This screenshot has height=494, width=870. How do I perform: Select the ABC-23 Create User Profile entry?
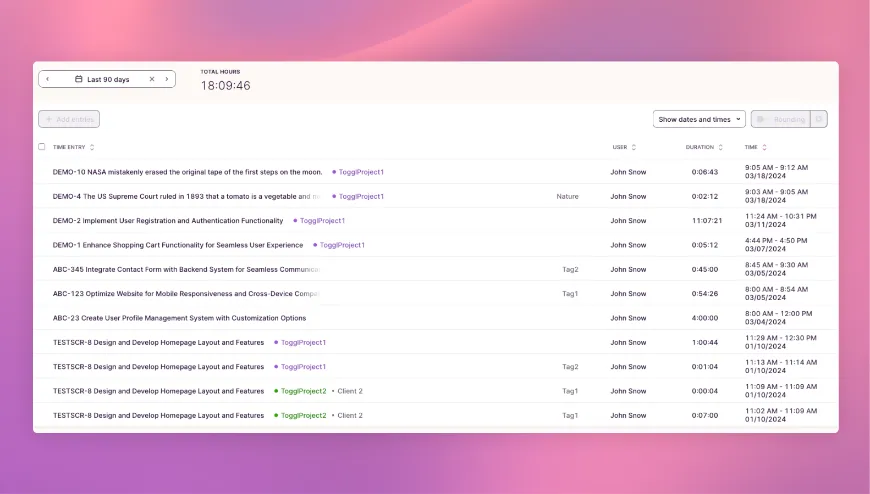[179, 318]
